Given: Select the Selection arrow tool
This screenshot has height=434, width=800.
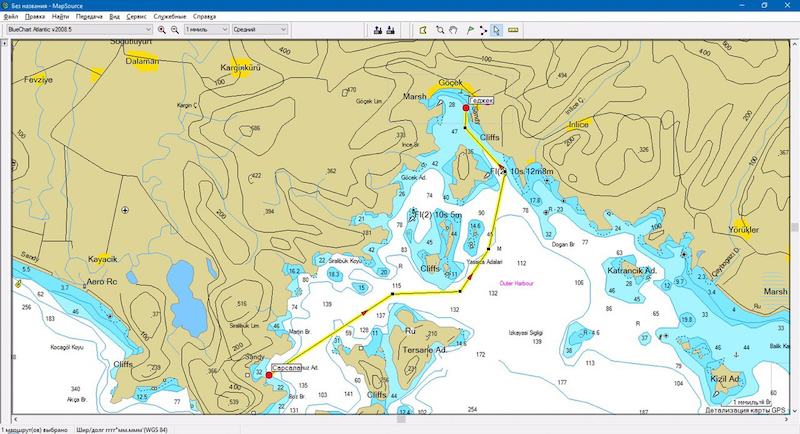Looking at the screenshot, I should [496, 30].
